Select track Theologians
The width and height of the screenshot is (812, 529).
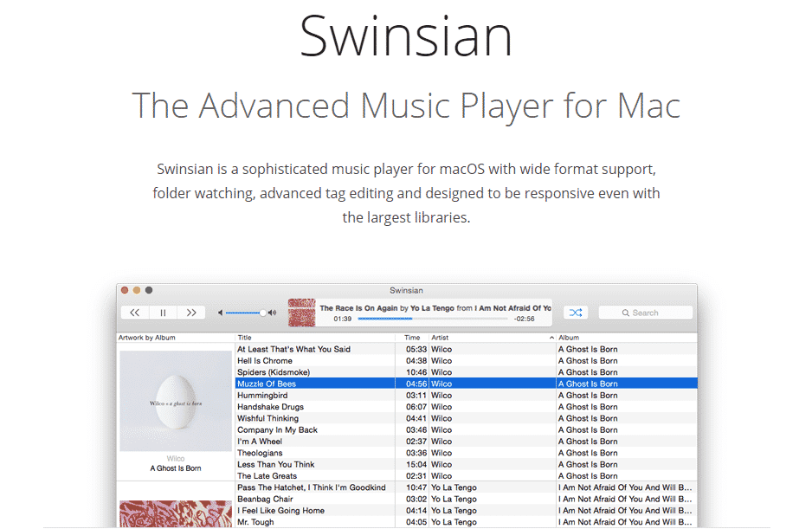tap(466, 453)
